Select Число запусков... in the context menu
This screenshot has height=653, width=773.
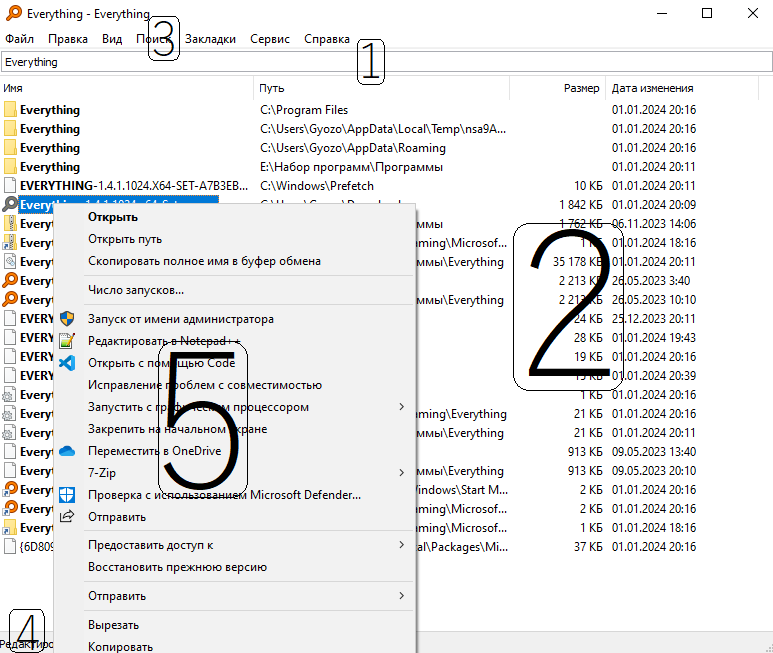136,290
